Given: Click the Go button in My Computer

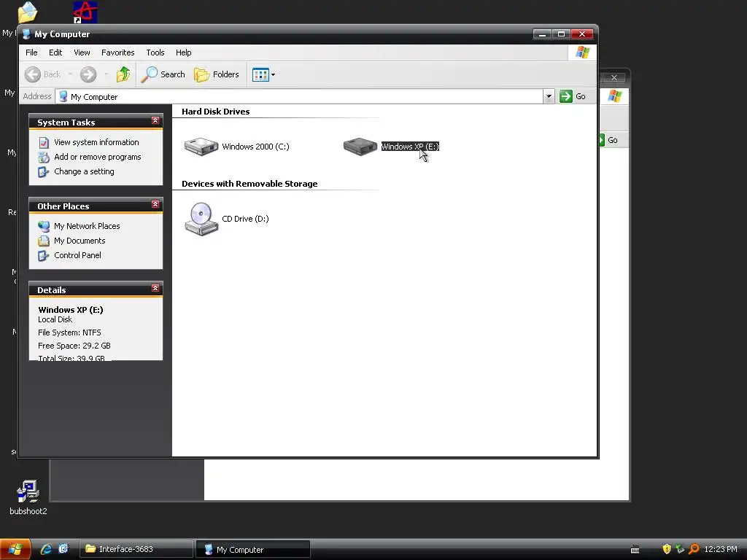Looking at the screenshot, I should [573, 96].
